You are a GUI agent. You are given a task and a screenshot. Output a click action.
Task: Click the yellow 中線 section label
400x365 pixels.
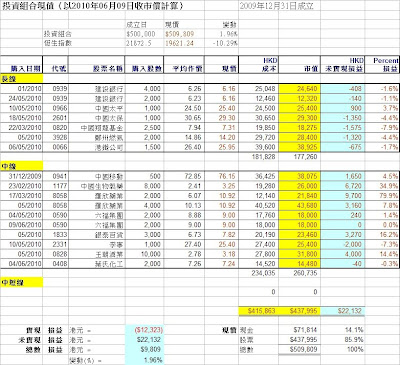click(22, 166)
